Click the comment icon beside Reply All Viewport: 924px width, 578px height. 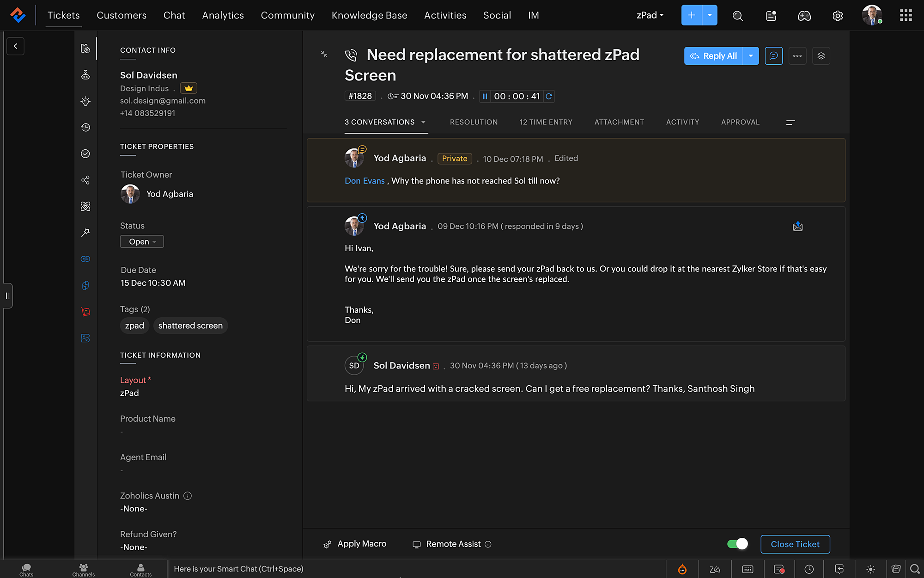(x=773, y=56)
